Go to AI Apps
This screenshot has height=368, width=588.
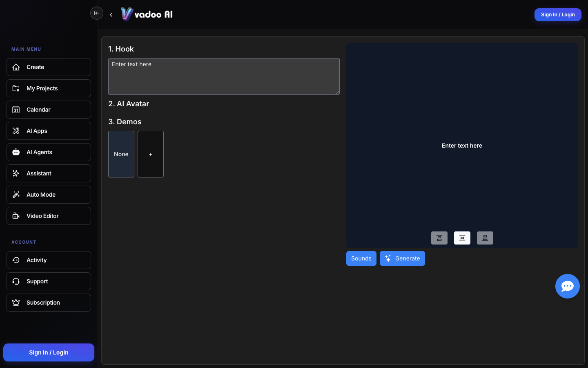tap(49, 131)
